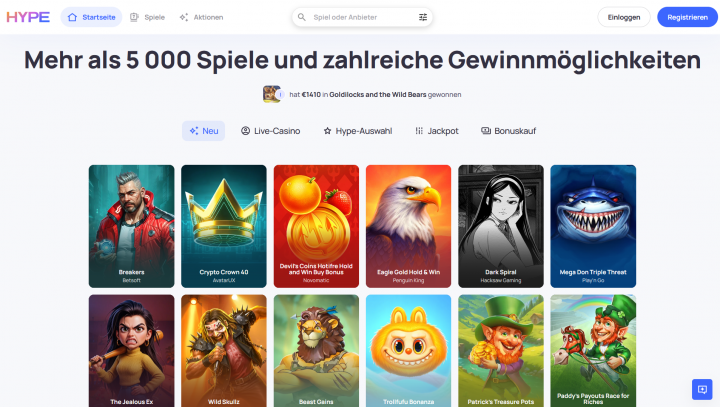This screenshot has height=407, width=720.
Task: Select the Jackpot category
Action: (437, 131)
